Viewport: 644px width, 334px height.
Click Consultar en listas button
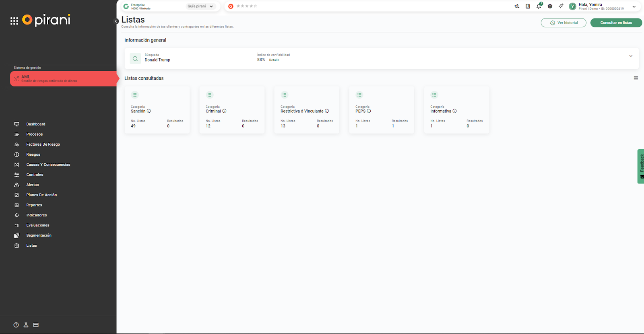(616, 23)
